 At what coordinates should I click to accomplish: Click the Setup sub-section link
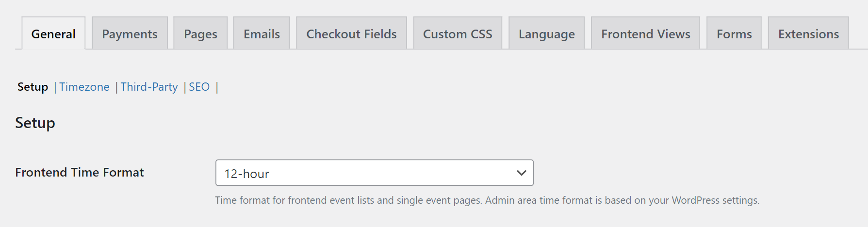pyautogui.click(x=33, y=87)
